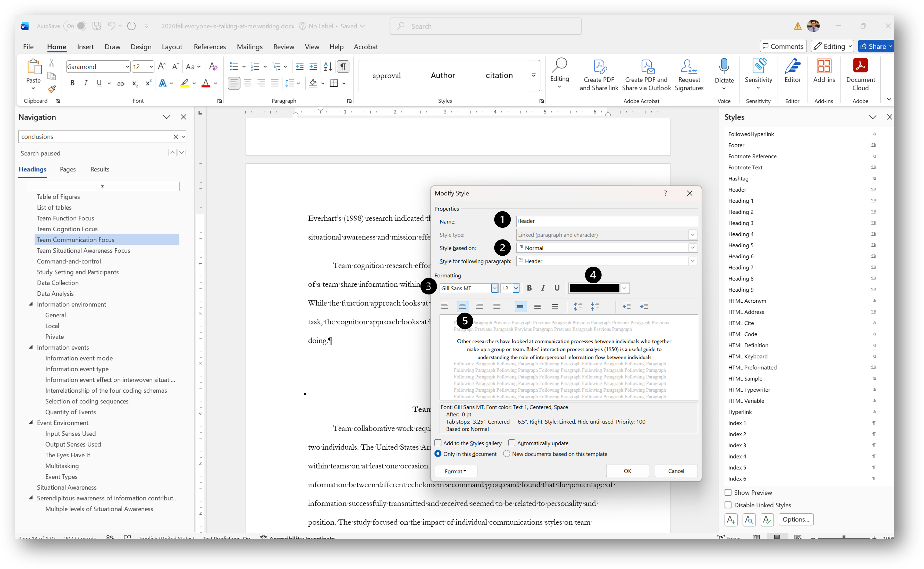Open Editor in ribbon
This screenshot has height=569, width=924.
coord(792,71)
